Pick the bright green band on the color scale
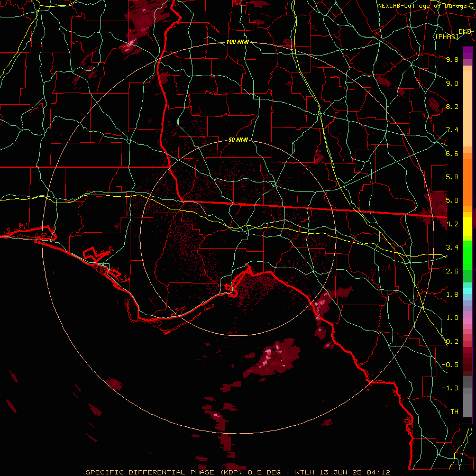The width and height of the screenshot is (476, 476). (467, 255)
